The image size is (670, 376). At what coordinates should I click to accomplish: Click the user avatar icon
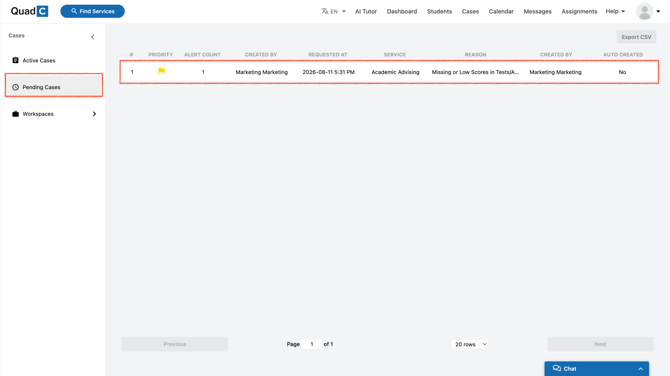(644, 12)
